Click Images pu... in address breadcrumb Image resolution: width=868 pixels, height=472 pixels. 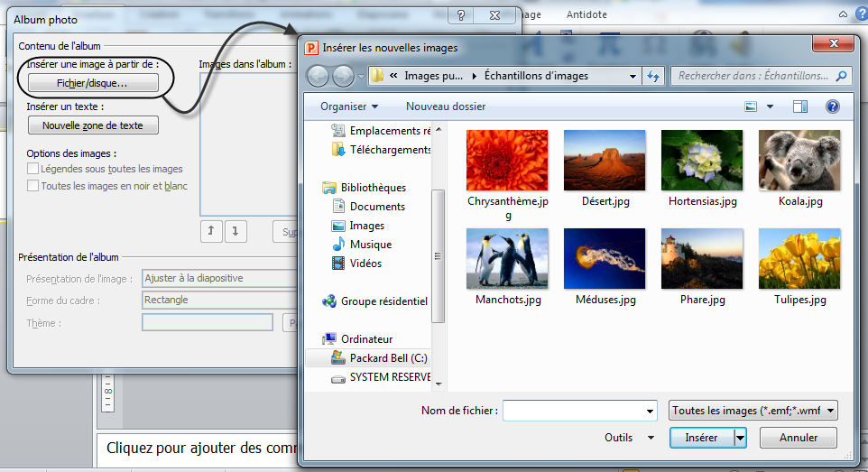(x=433, y=76)
